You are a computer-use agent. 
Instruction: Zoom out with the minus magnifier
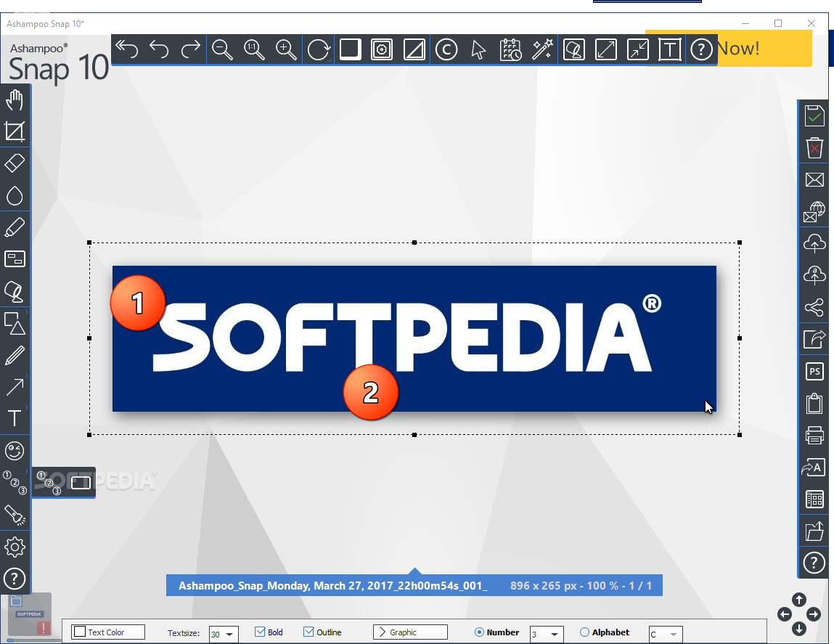click(x=222, y=49)
